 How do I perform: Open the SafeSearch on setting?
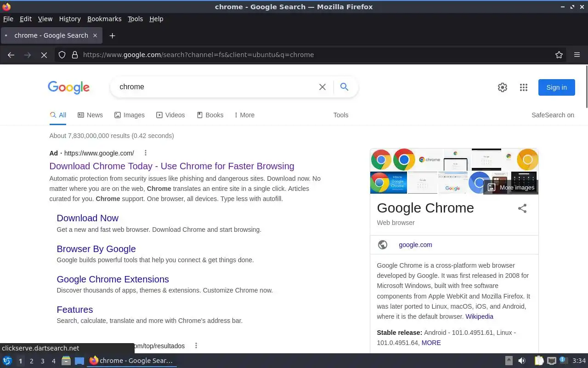coord(553,115)
